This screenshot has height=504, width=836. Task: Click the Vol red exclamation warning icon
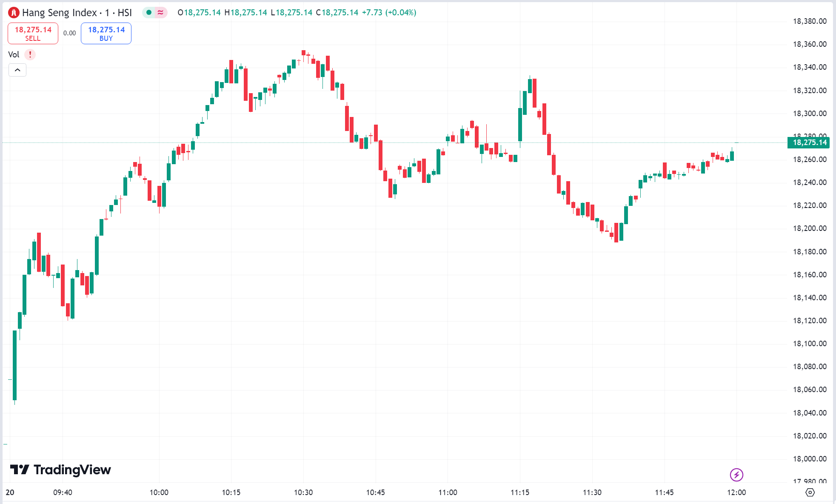pyautogui.click(x=30, y=54)
